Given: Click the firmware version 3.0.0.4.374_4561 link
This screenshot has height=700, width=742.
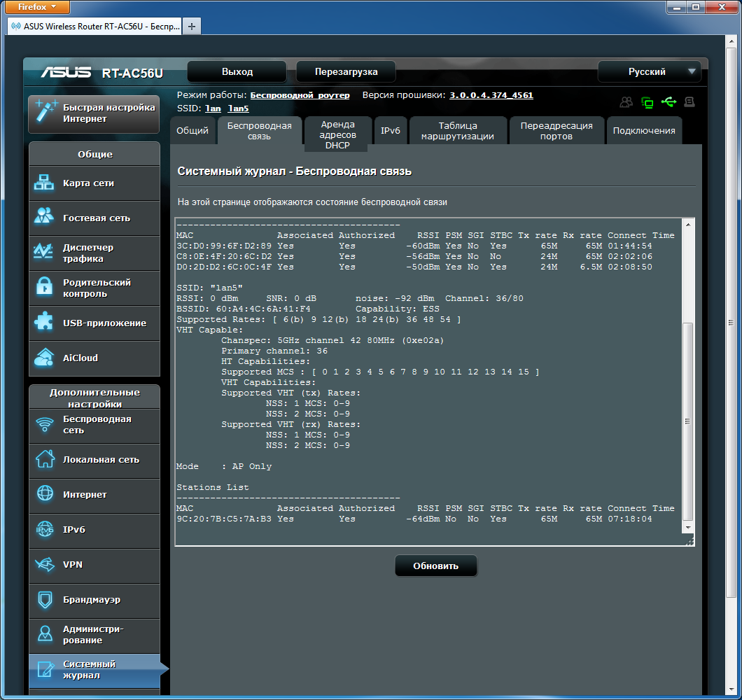Looking at the screenshot, I should click(491, 95).
